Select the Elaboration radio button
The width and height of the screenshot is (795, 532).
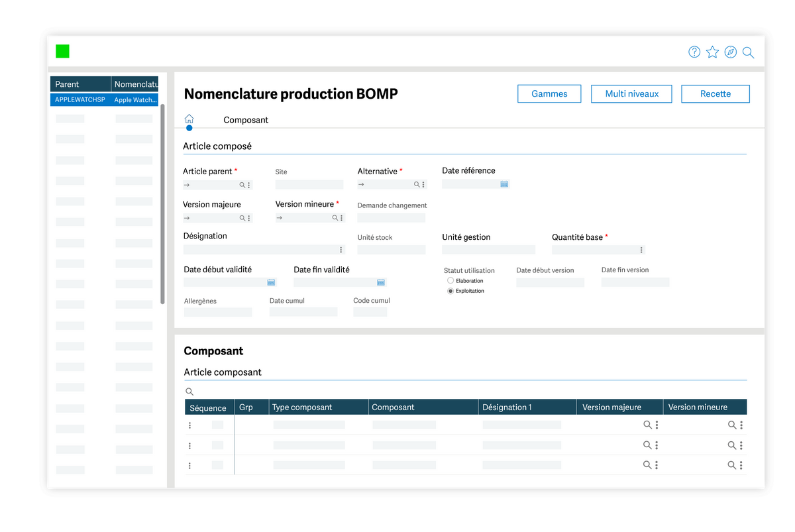[450, 281]
